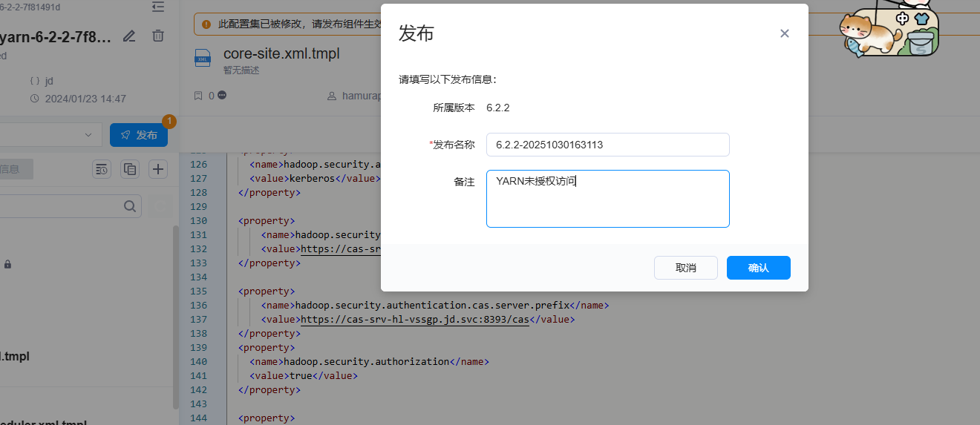Viewport: 980px width, 425px height.
Task: Click the copy icon in sidebar toolbar
Action: 130,169
